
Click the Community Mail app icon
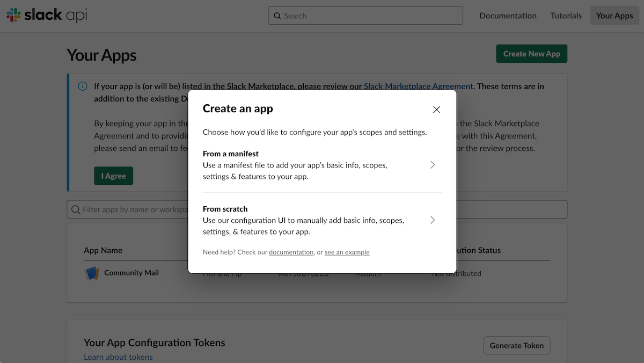(92, 273)
